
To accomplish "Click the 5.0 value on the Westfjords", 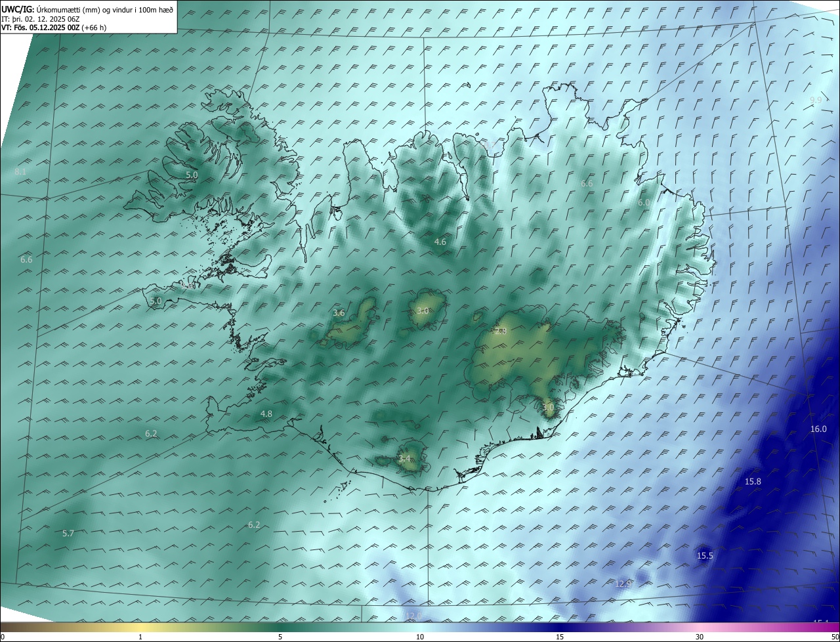I will coord(192,175).
